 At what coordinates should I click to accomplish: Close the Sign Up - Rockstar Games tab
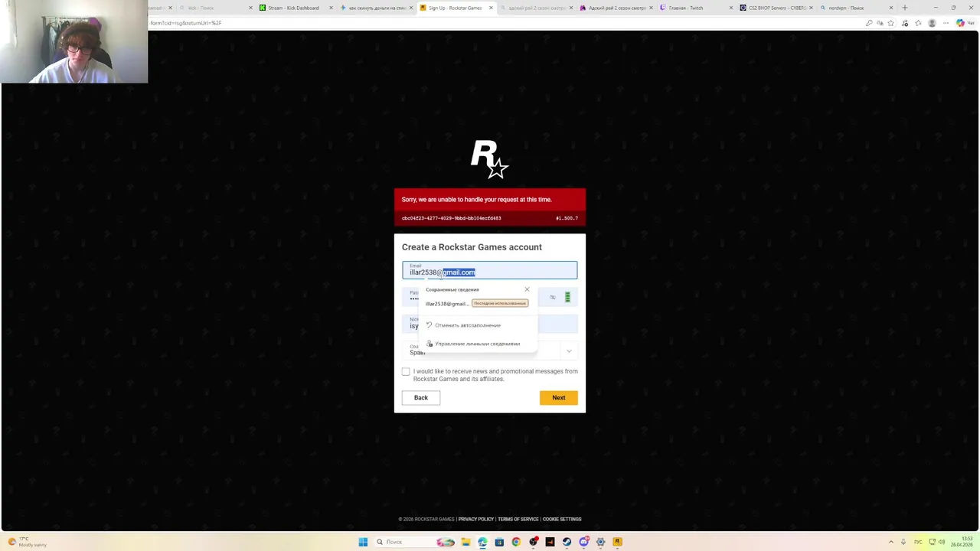491,8
